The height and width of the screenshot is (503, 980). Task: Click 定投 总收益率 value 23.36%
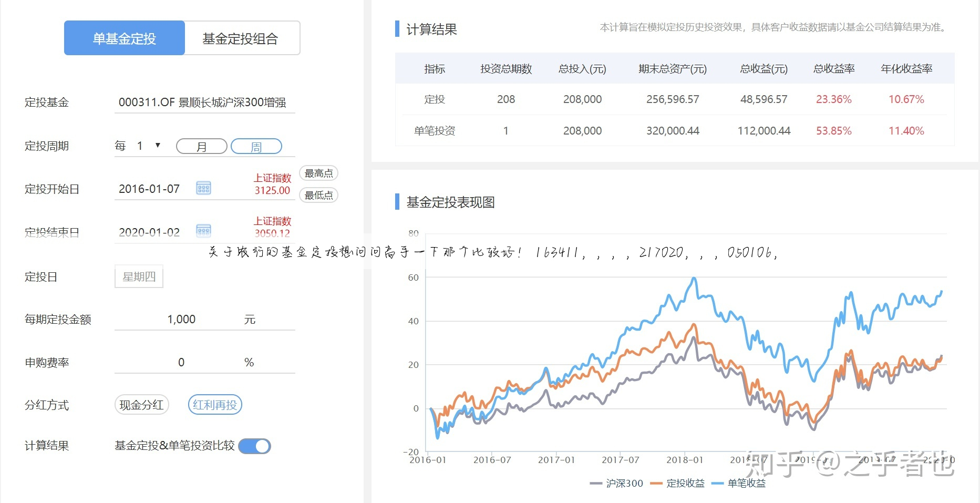click(x=834, y=99)
